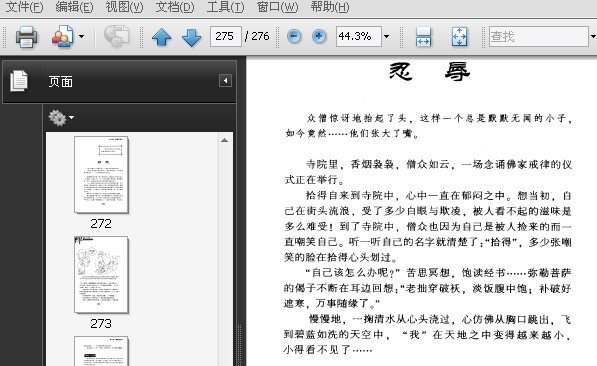Click the collaborate/share people icon

pos(62,37)
